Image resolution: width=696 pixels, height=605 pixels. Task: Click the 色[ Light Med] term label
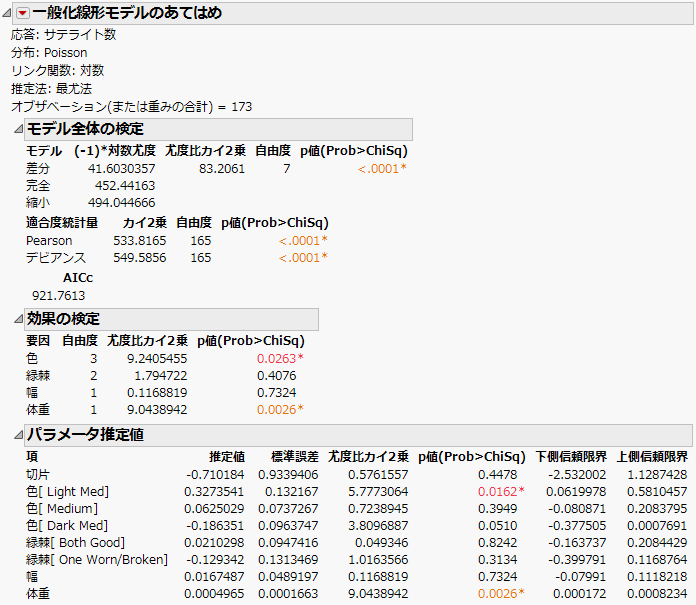67,492
